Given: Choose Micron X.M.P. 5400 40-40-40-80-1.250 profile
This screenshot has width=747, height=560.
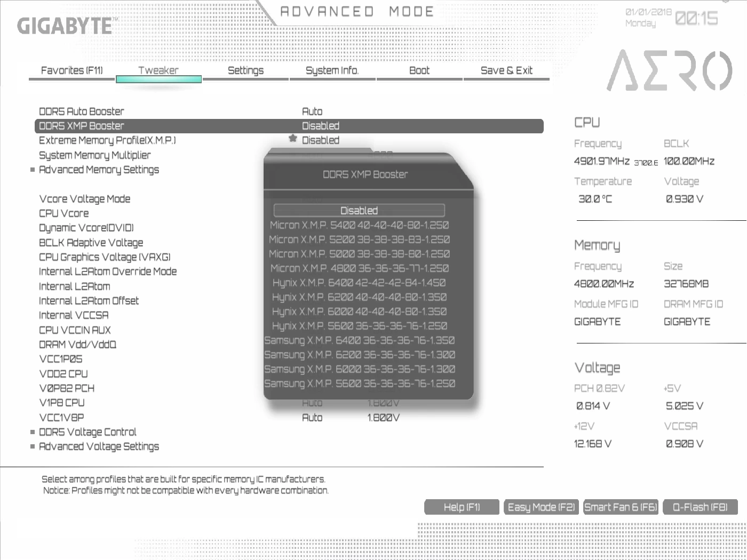Looking at the screenshot, I should coord(359,225).
